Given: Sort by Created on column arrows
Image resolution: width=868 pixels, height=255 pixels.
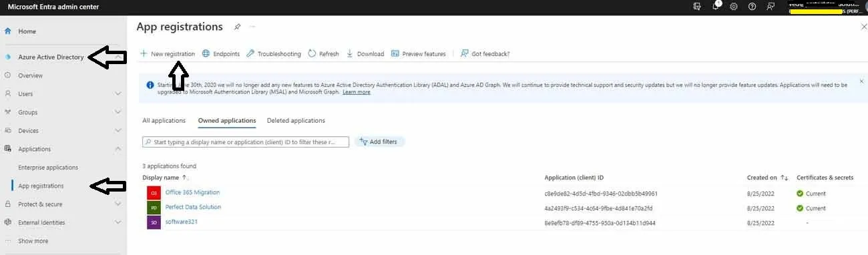Looking at the screenshot, I should click(785, 178).
